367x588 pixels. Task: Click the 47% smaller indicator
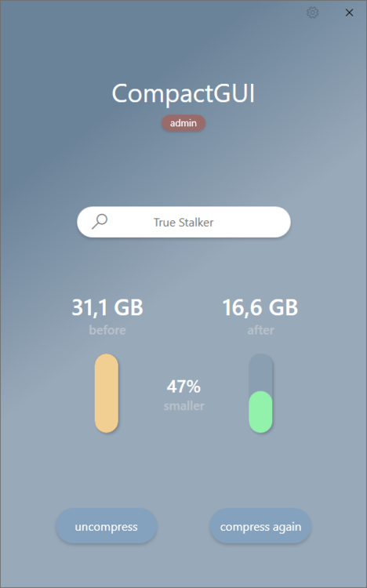pos(183,395)
